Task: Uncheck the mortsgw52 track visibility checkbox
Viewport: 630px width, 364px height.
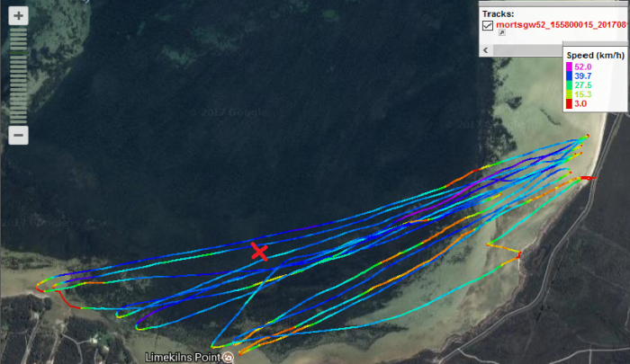Action: 488,27
